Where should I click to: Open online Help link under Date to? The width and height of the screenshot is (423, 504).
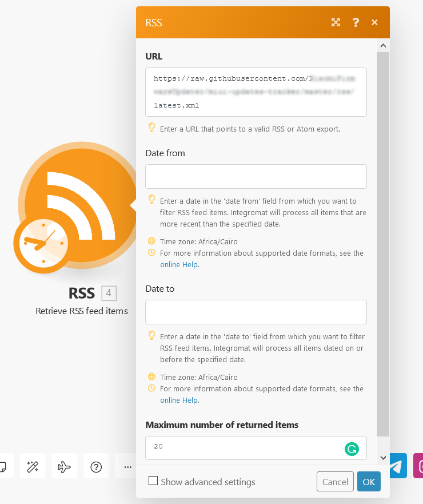[179, 400]
